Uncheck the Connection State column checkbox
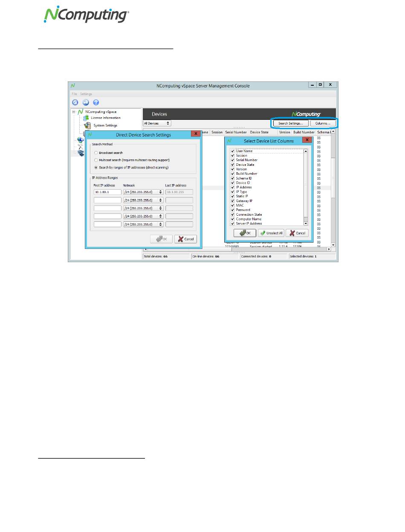This screenshot has height=532, width=405. pos(232,214)
